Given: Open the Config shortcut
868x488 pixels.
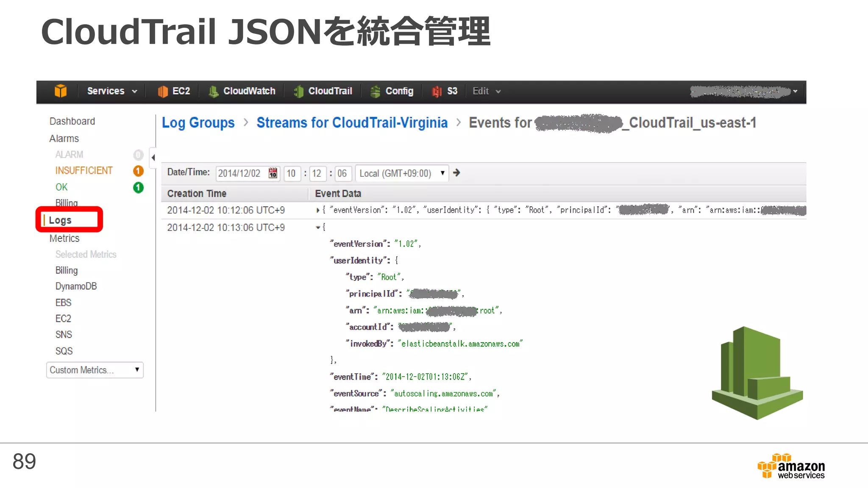Looking at the screenshot, I should 392,91.
